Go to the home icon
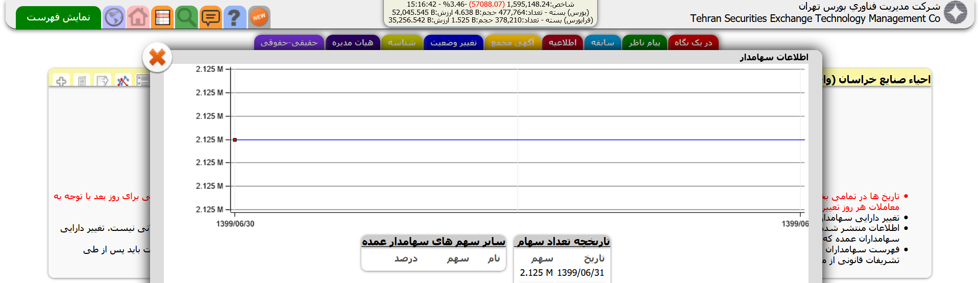Screen dimensions: 980x283 [138, 17]
